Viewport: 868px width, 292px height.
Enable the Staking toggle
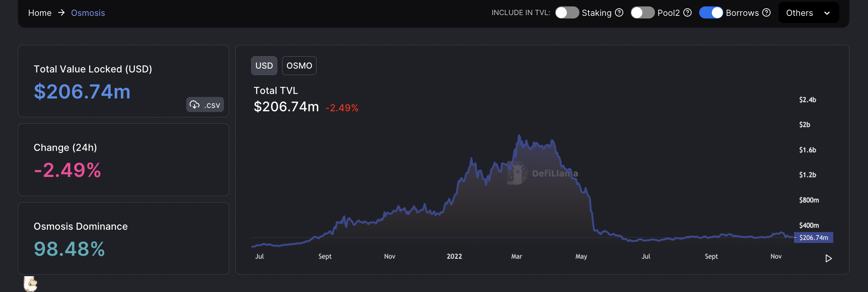tap(567, 12)
